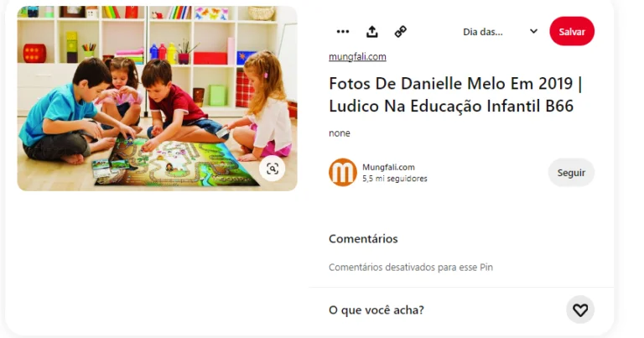The height and width of the screenshot is (338, 644).
Task: Click the children playing board game image
Action: pos(157,98)
